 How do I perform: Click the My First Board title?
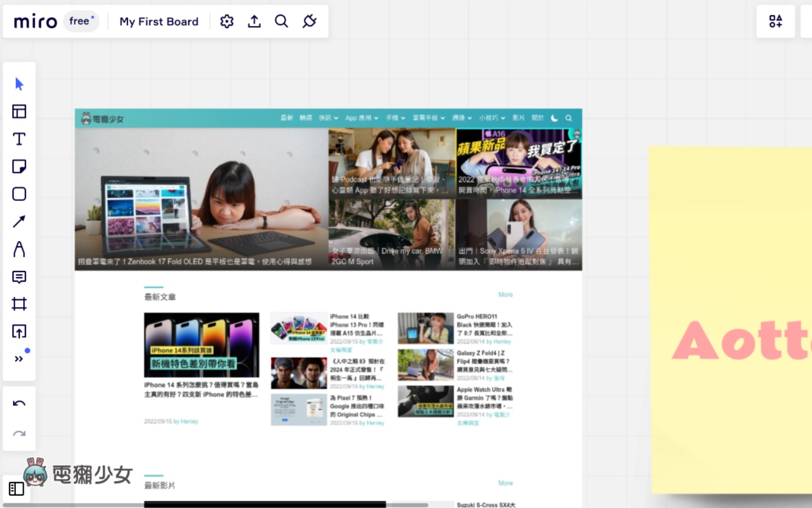point(159,21)
